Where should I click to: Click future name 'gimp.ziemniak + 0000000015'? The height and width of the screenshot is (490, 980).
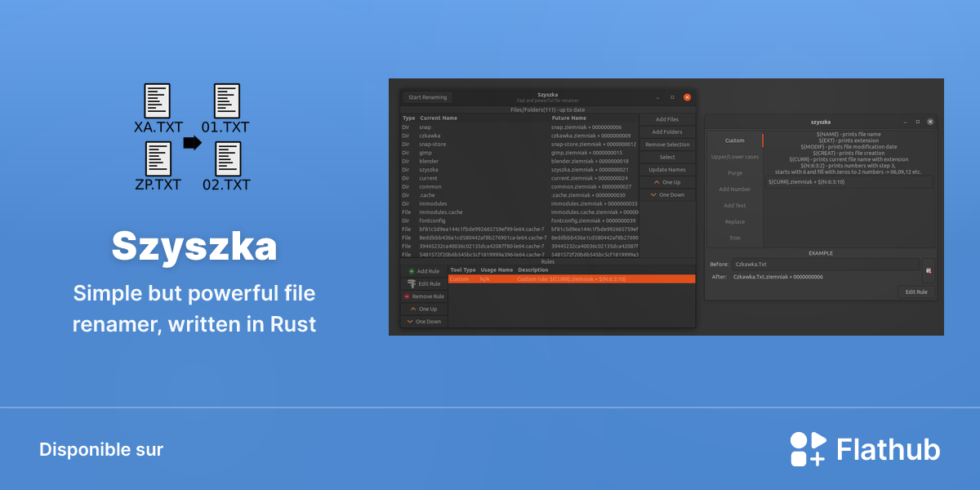click(586, 153)
